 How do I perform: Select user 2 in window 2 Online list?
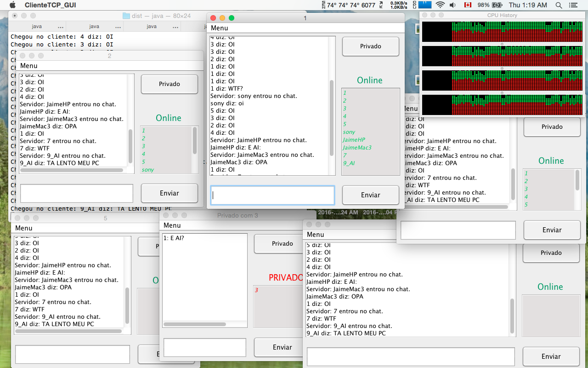(x=143, y=138)
